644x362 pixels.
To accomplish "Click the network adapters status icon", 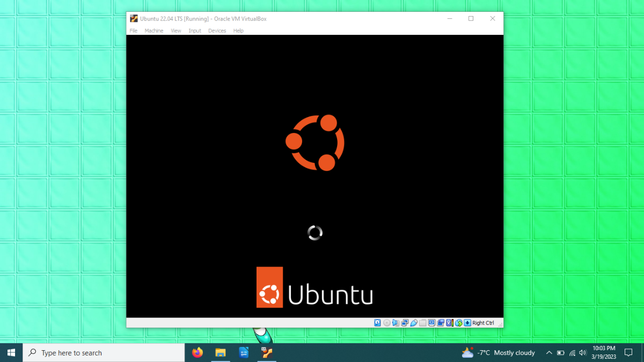I will (405, 323).
